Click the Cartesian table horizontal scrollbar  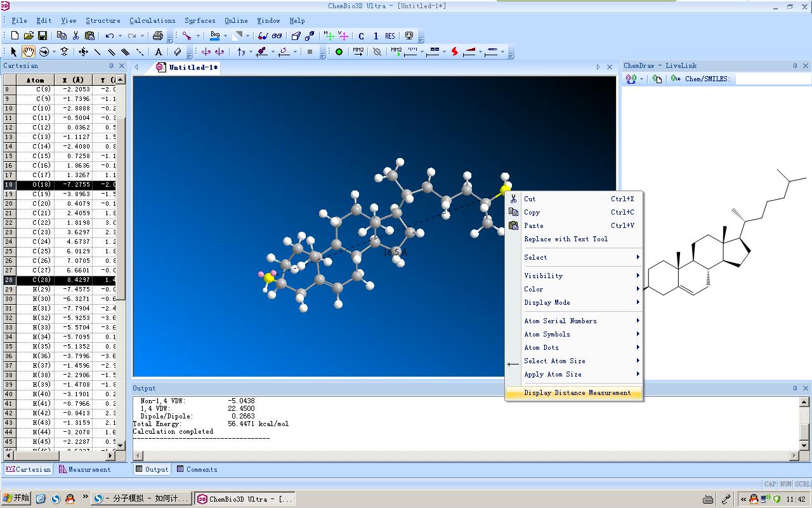point(61,455)
